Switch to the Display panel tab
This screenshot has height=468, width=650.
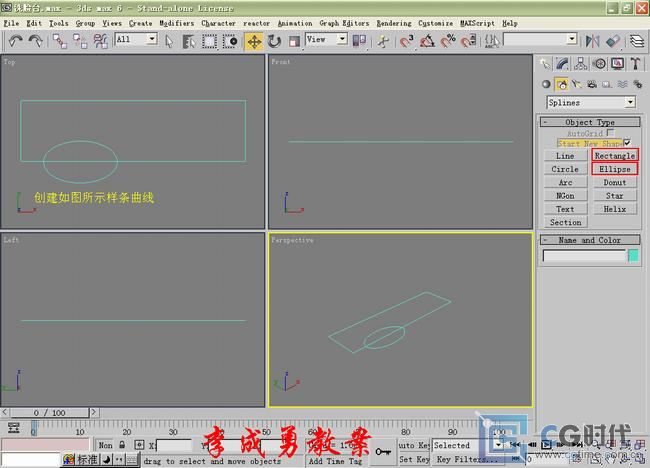pos(617,64)
